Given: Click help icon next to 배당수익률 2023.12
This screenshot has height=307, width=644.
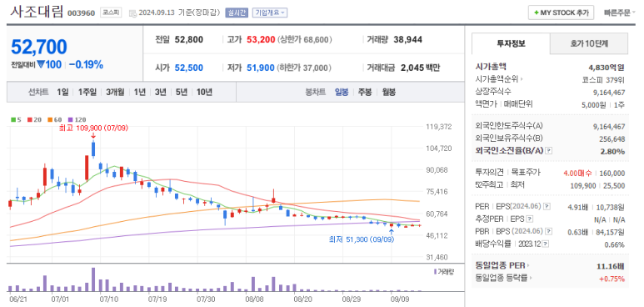Looking at the screenshot, I should point(546,244).
